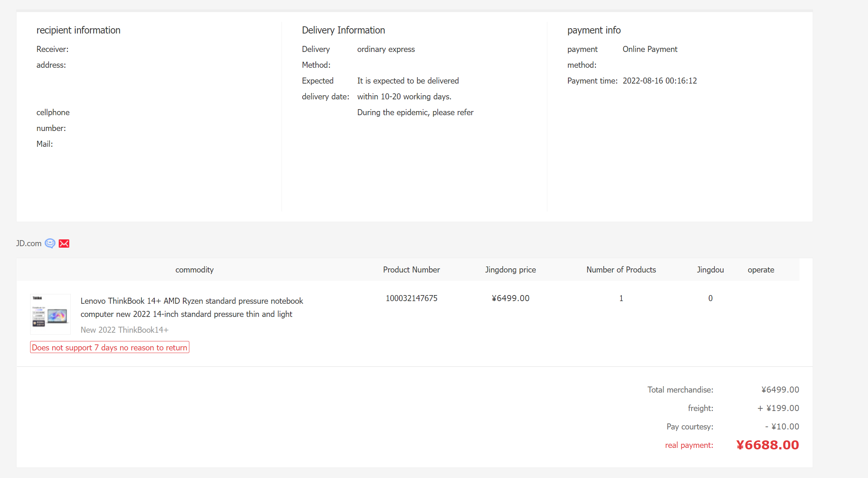
Task: Open the Lenovo ThinkBook 14+ product title link
Action: point(192,308)
